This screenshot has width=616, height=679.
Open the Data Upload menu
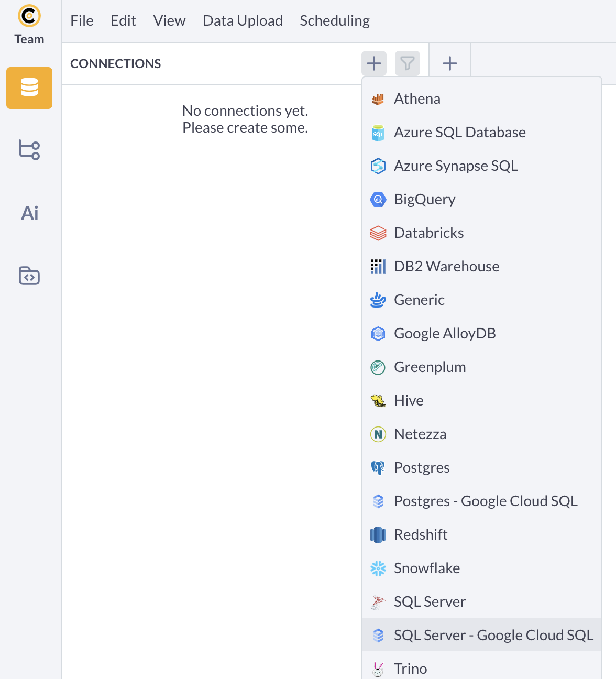243,21
